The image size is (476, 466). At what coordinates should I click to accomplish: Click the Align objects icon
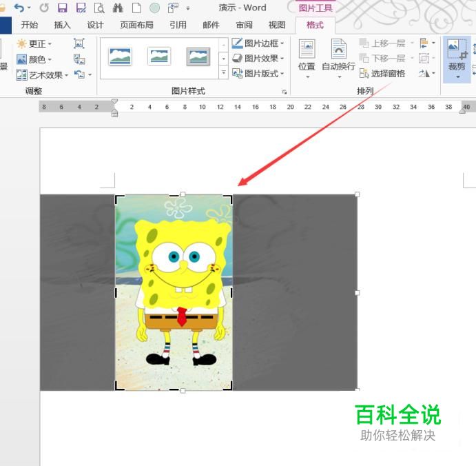point(424,43)
